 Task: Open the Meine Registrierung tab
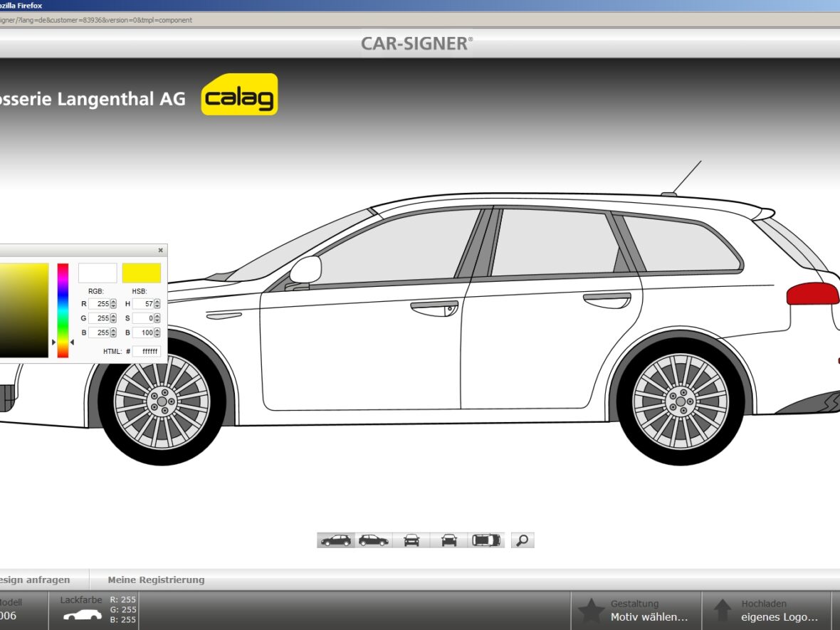[x=156, y=580]
